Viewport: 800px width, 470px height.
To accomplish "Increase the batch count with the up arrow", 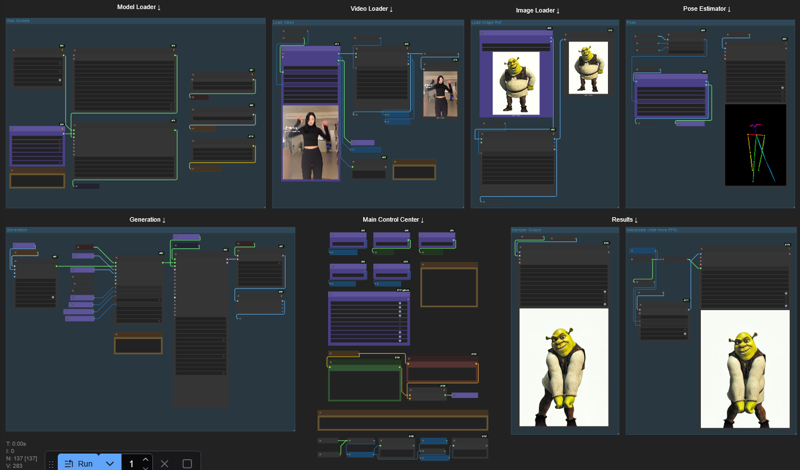I will 145,459.
